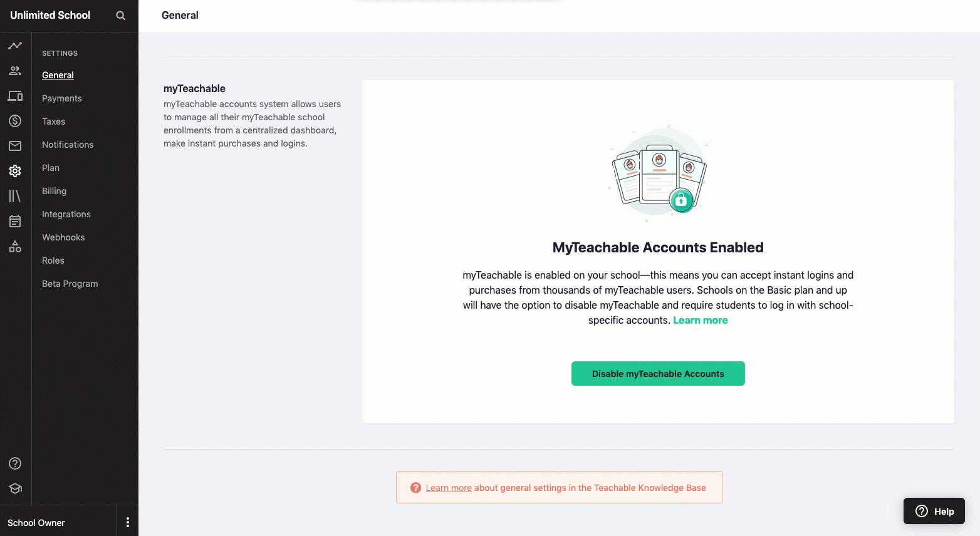Open Payments settings
Screen dimensions: 980x536
pyautogui.click(x=61, y=98)
